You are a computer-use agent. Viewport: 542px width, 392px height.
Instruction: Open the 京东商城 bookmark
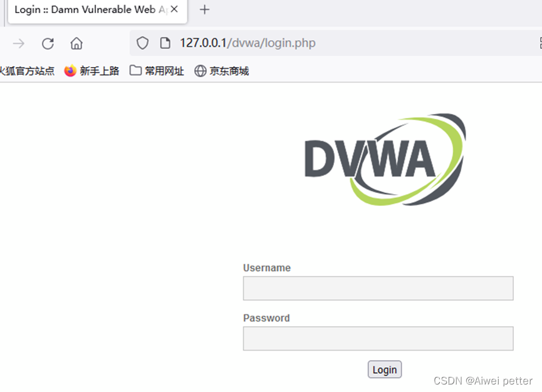(x=222, y=71)
